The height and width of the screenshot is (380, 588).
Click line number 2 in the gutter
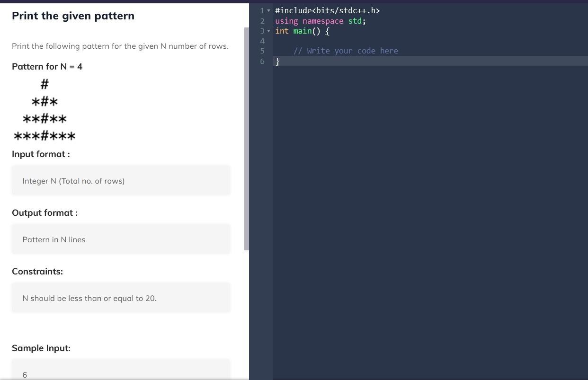tap(262, 21)
